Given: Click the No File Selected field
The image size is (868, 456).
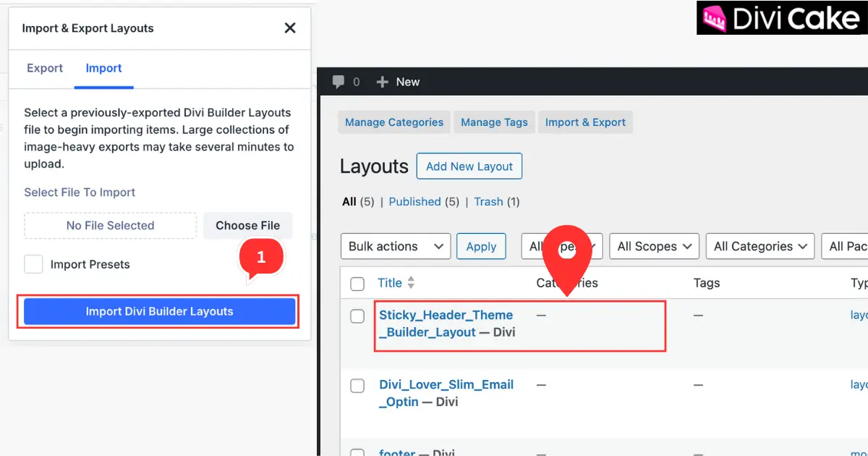Looking at the screenshot, I should click(x=110, y=225).
